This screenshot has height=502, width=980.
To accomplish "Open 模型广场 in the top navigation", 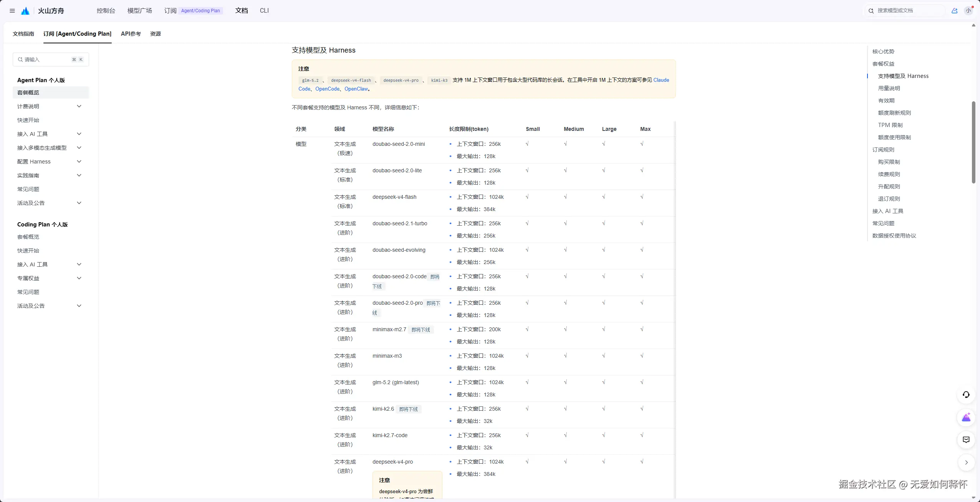I will click(140, 11).
